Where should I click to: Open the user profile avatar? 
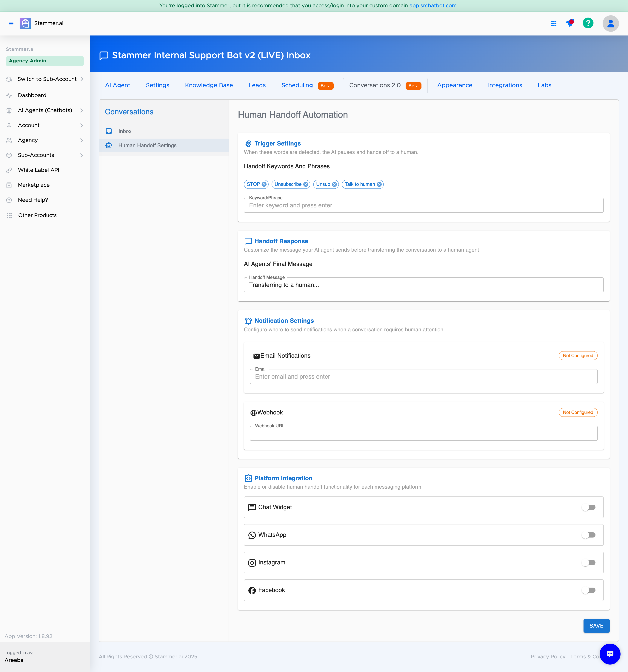[610, 23]
